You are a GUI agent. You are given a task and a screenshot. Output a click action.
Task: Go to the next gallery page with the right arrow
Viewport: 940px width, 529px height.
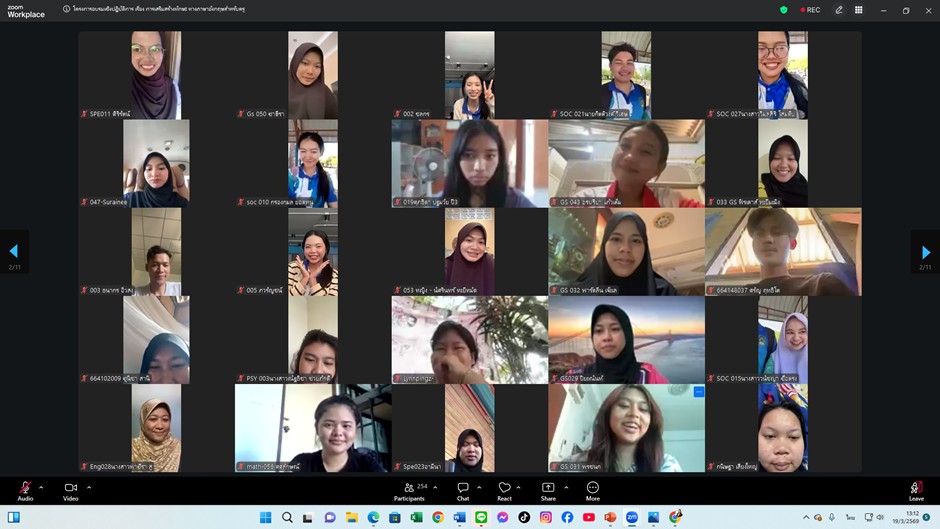click(x=925, y=252)
